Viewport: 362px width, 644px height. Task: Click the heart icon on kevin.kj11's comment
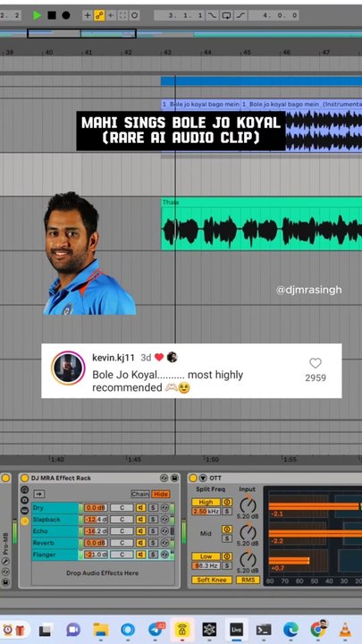[x=316, y=363]
